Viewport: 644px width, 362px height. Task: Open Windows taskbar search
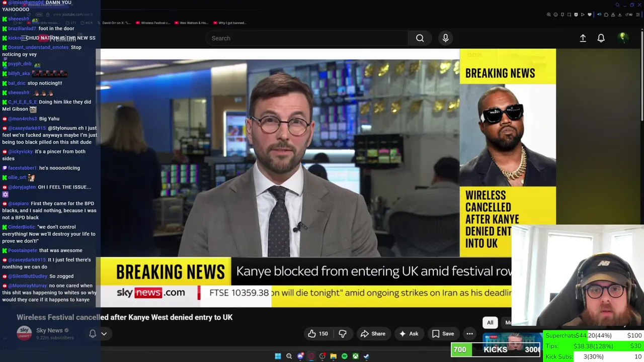(289, 356)
